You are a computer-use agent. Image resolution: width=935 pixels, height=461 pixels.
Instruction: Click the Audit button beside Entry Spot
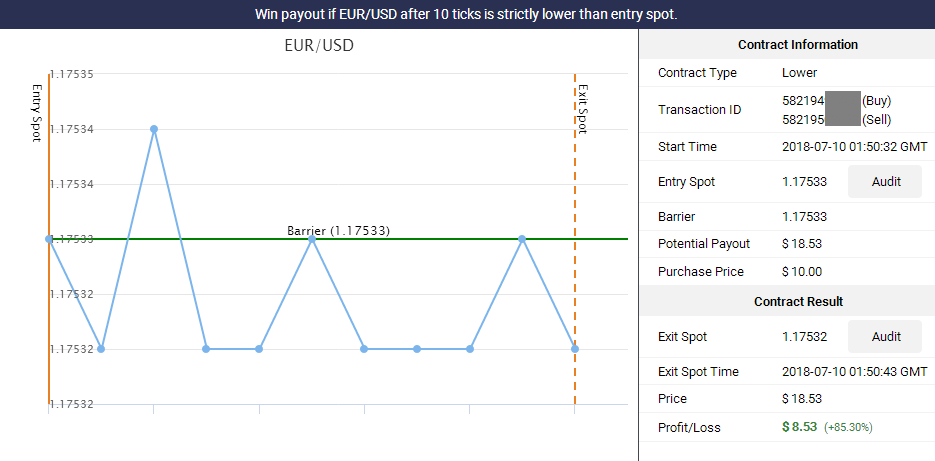[886, 182]
